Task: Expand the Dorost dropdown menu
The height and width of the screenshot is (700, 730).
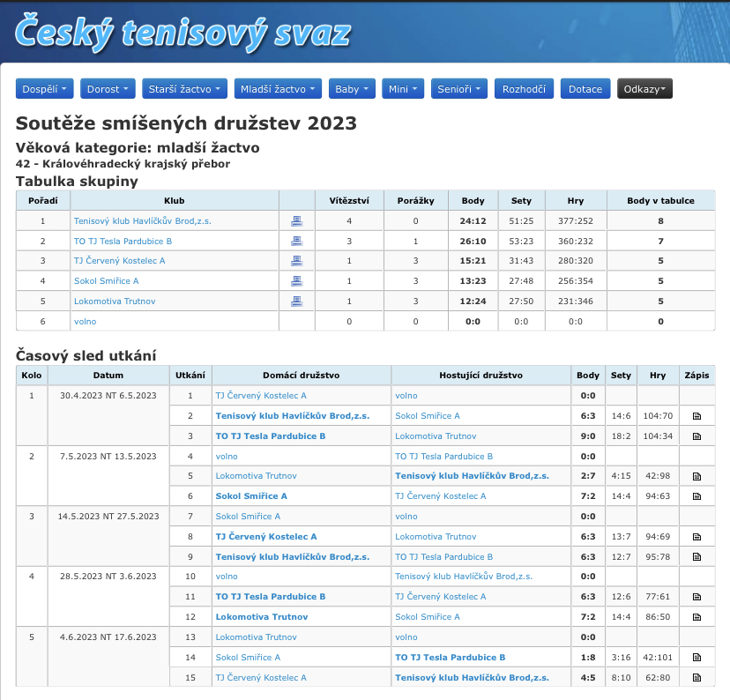Action: [x=108, y=89]
